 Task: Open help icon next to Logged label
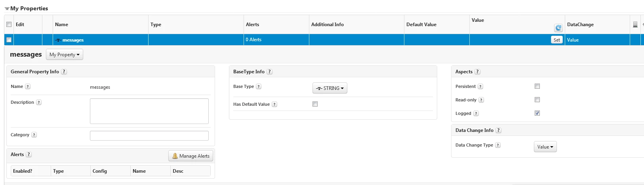tap(476, 113)
